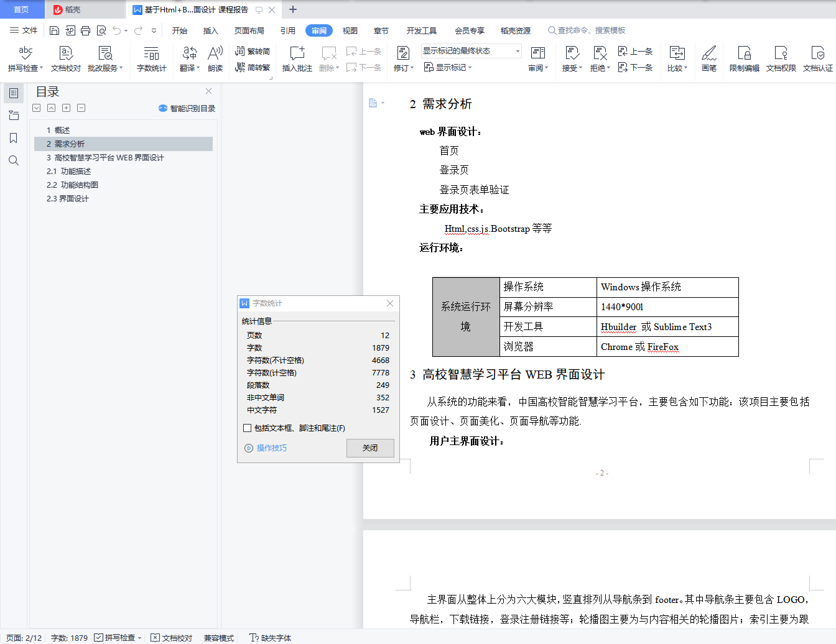Open 文档权限 document permissions

(x=781, y=58)
